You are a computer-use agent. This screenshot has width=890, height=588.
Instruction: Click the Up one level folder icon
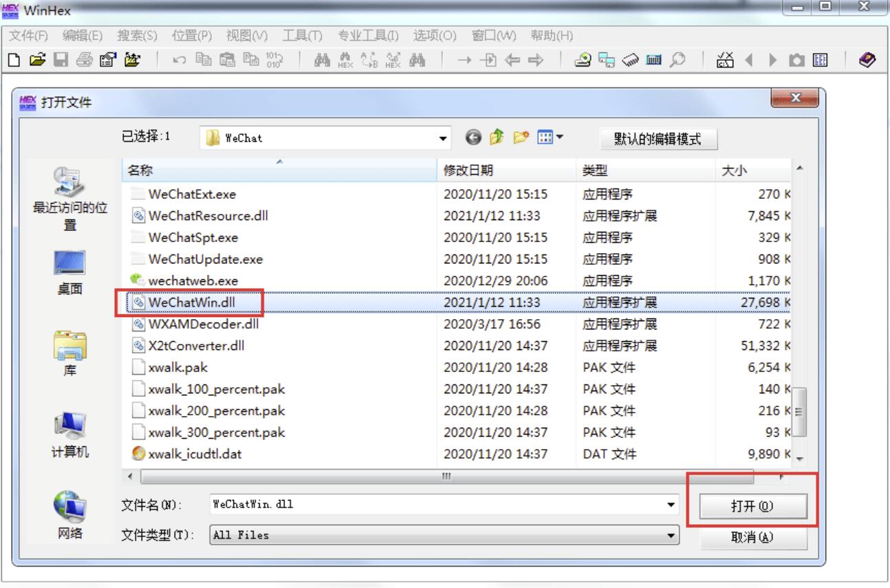497,137
